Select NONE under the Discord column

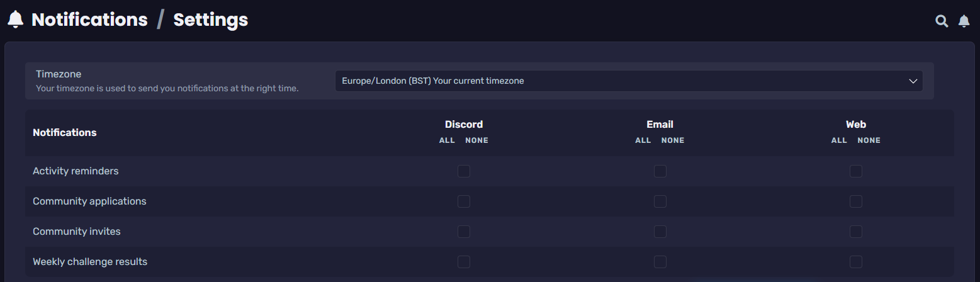pos(476,140)
